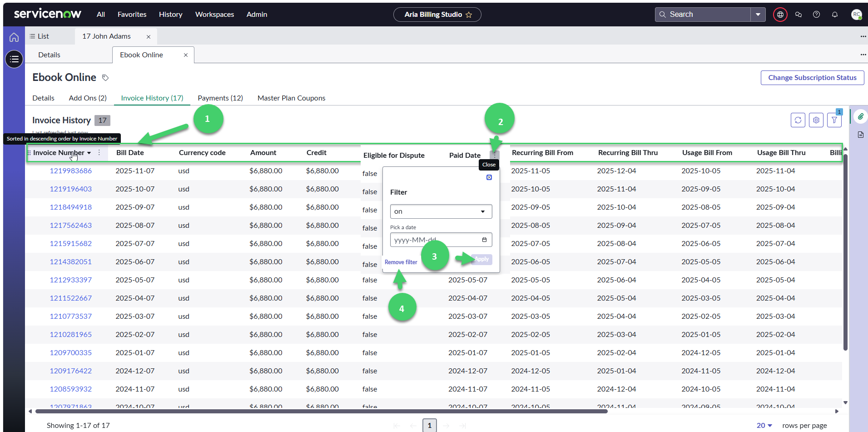Open the Invoice History filter funnel icon
The width and height of the screenshot is (868, 432).
[x=834, y=120]
